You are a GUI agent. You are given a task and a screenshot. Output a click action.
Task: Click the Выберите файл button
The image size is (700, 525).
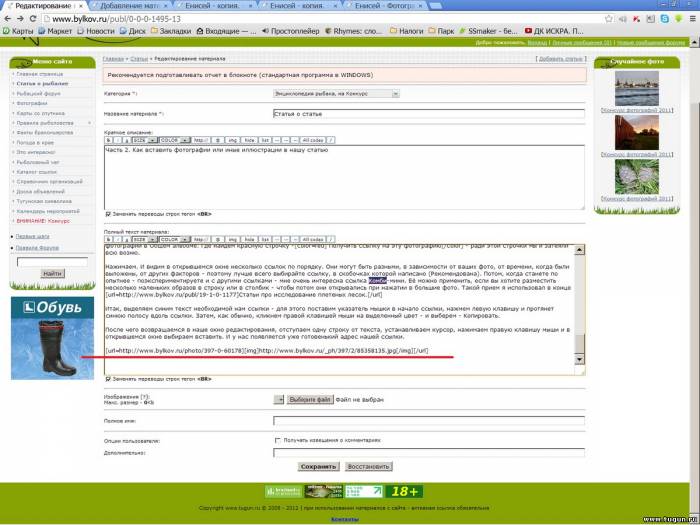point(309,399)
